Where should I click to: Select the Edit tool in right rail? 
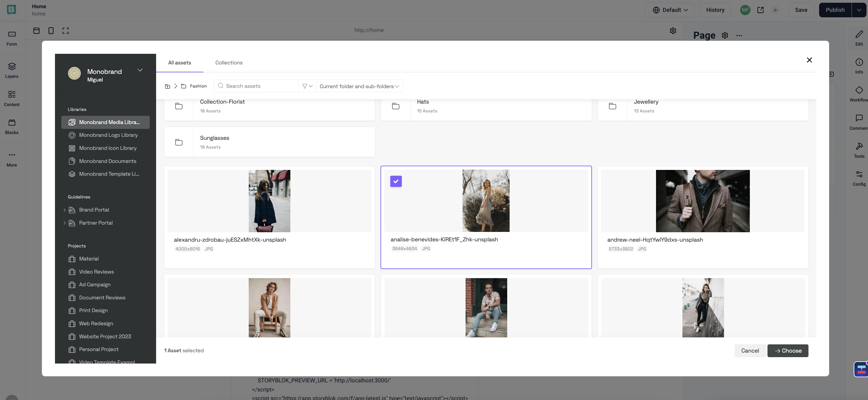tap(859, 38)
